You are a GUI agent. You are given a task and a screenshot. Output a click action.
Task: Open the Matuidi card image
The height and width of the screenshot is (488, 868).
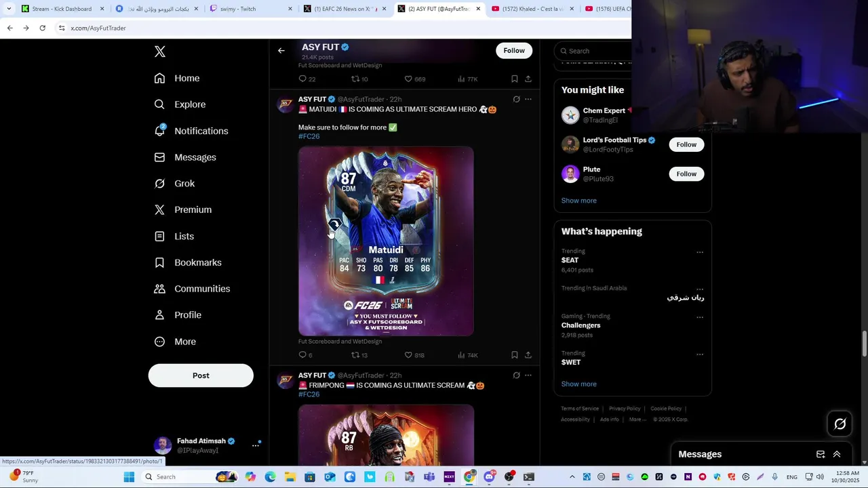coord(386,241)
